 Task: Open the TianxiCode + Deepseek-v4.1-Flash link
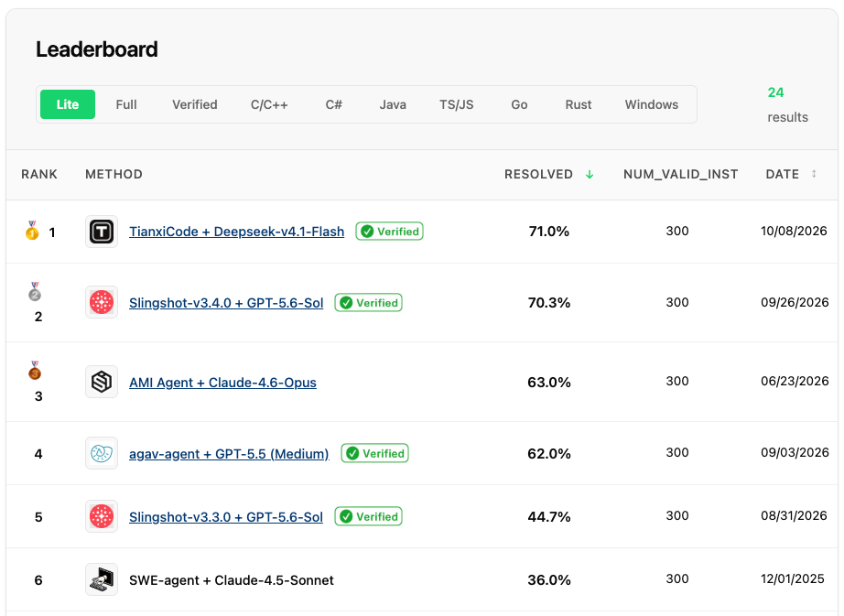coord(236,232)
